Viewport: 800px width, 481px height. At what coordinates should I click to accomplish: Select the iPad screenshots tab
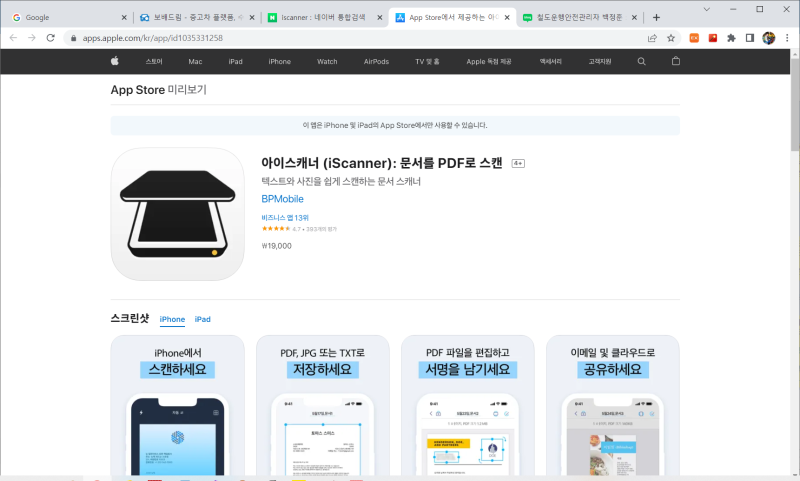click(203, 319)
